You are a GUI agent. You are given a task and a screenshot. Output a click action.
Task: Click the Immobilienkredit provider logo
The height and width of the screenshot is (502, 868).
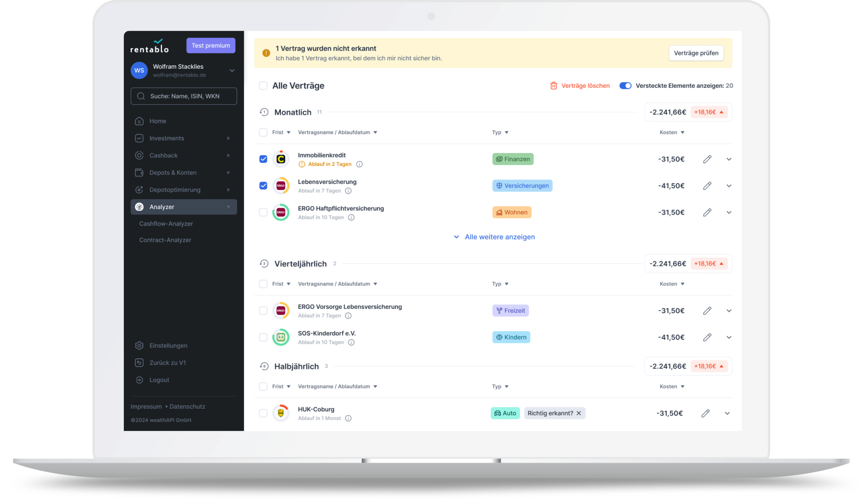point(281,159)
